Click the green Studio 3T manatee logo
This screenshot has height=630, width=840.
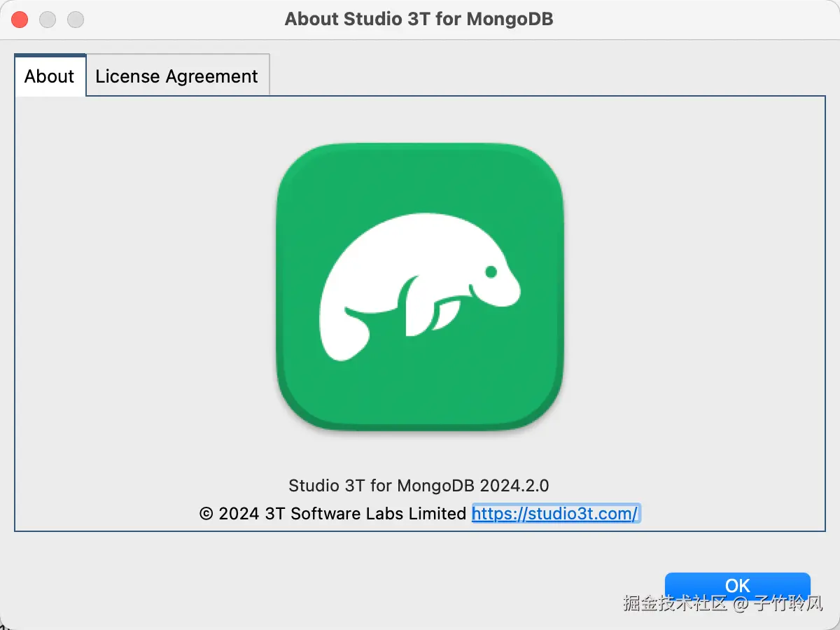(420, 287)
